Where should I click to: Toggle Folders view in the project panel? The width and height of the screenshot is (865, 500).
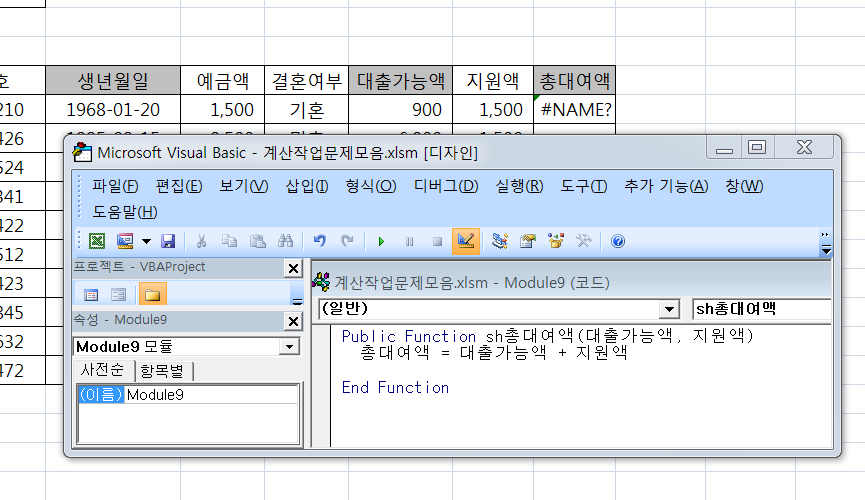click(x=153, y=295)
